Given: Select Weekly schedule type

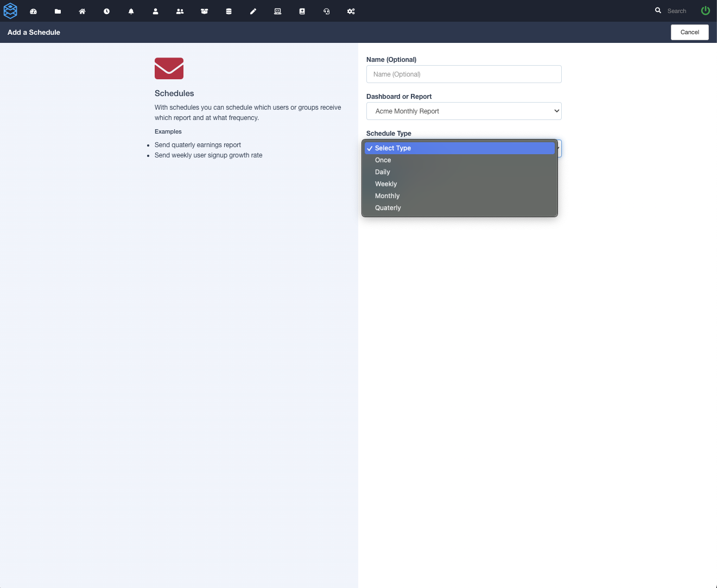Looking at the screenshot, I should click(x=460, y=184).
